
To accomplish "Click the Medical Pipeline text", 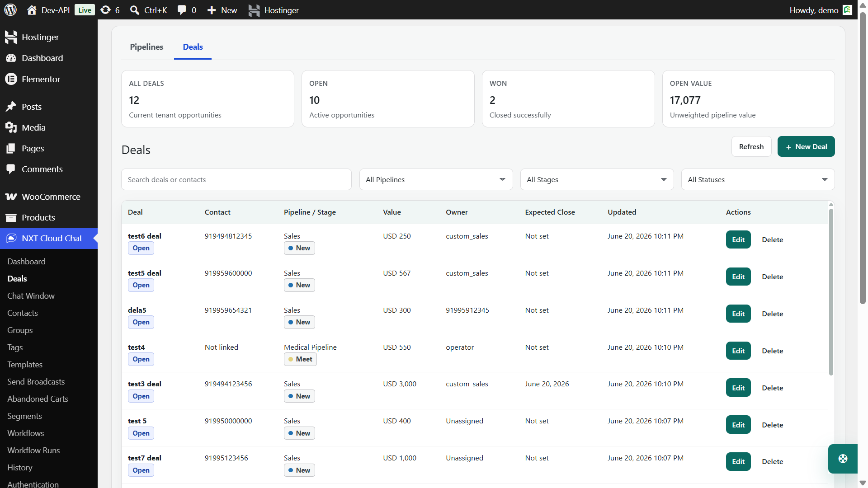I will pyautogui.click(x=310, y=347).
